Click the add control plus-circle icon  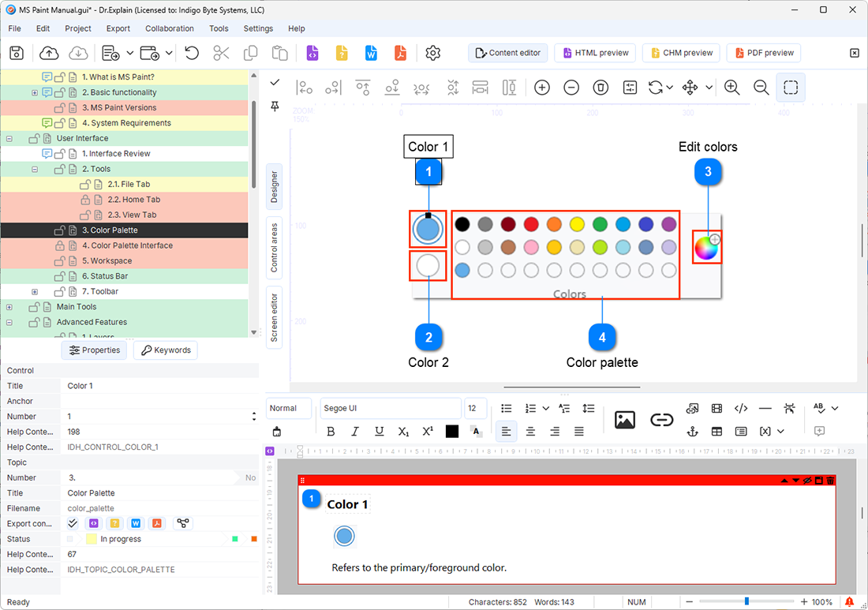click(542, 88)
